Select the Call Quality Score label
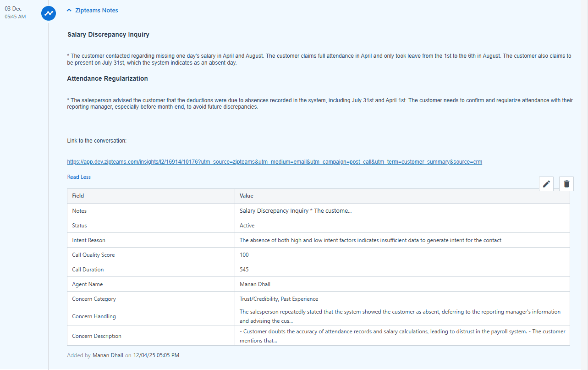The height and width of the screenshot is (370, 588). pyautogui.click(x=93, y=255)
